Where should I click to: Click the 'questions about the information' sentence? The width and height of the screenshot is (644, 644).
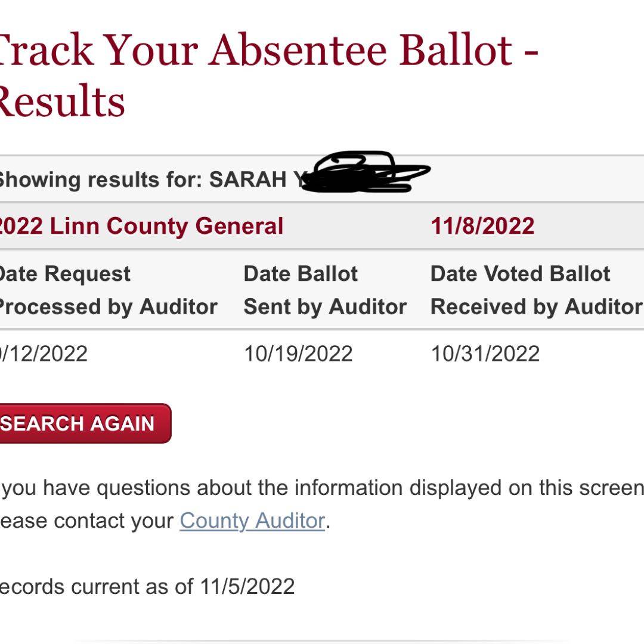(322, 488)
